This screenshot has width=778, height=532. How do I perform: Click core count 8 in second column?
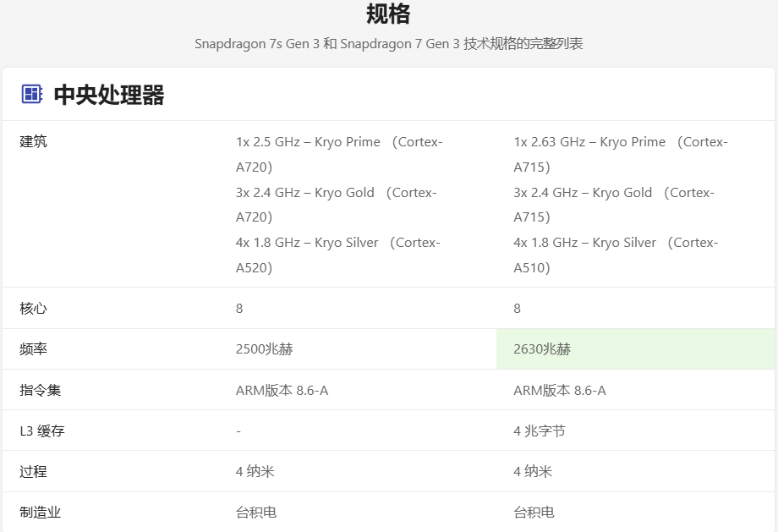coord(517,309)
